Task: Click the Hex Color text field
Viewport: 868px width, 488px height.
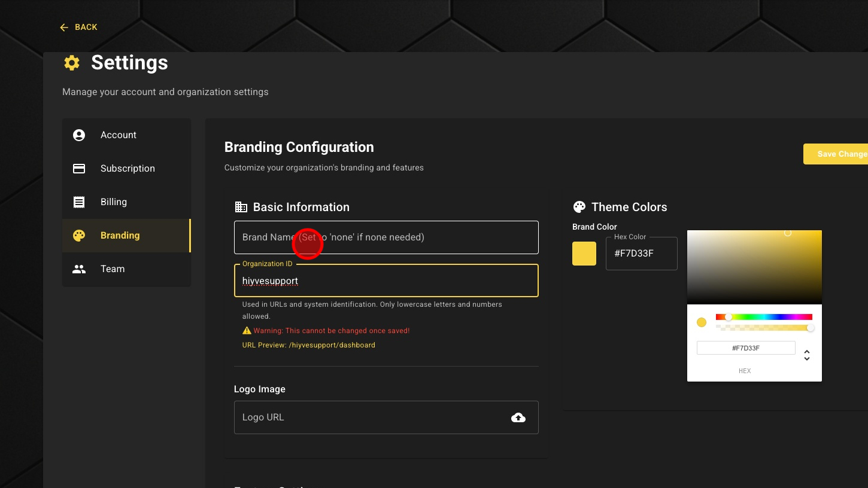Action: point(641,254)
